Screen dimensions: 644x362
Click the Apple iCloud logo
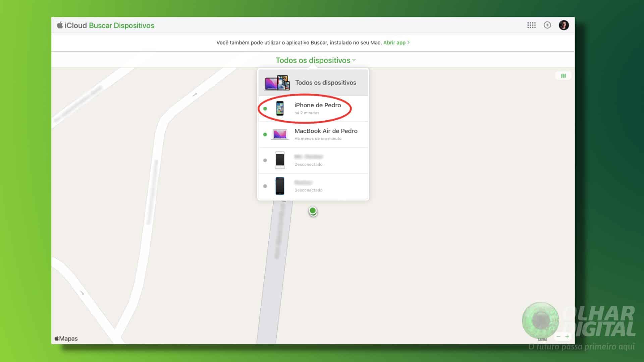click(x=72, y=25)
